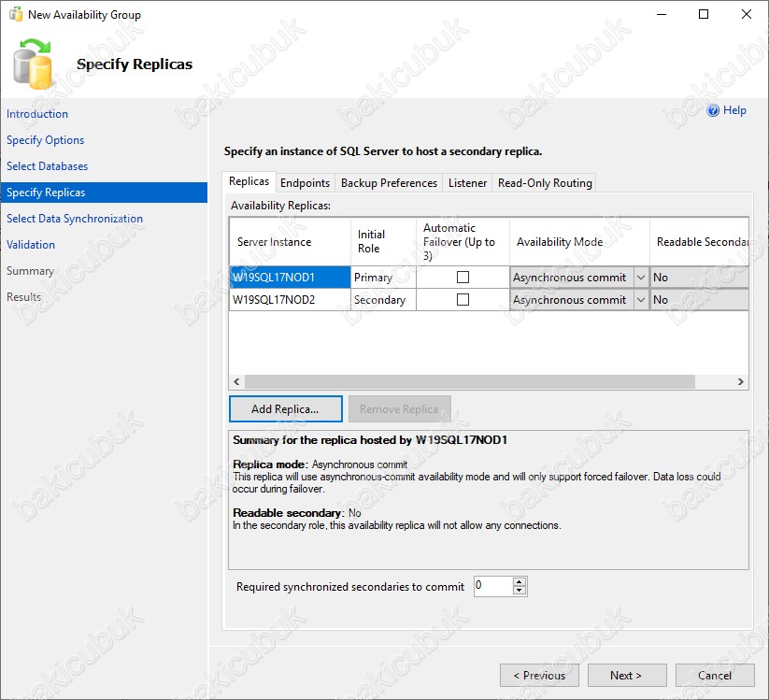Click the Add Replica button
This screenshot has width=769, height=700.
click(x=285, y=409)
